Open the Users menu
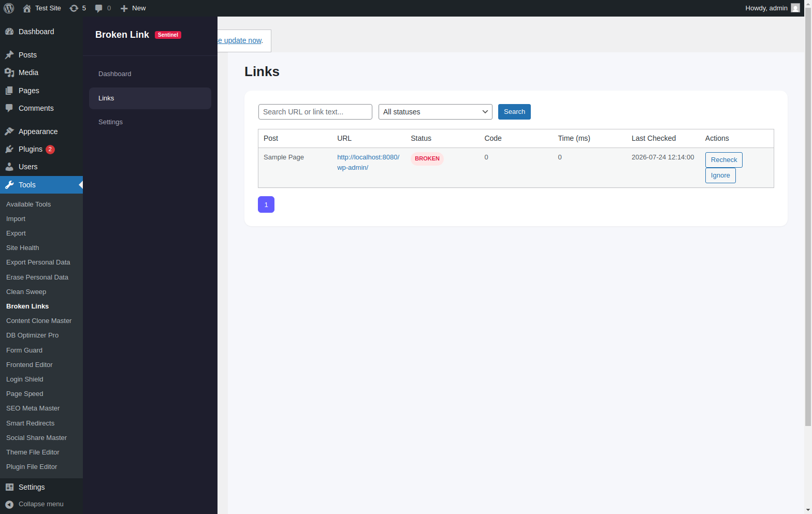812x514 pixels. [x=41, y=167]
